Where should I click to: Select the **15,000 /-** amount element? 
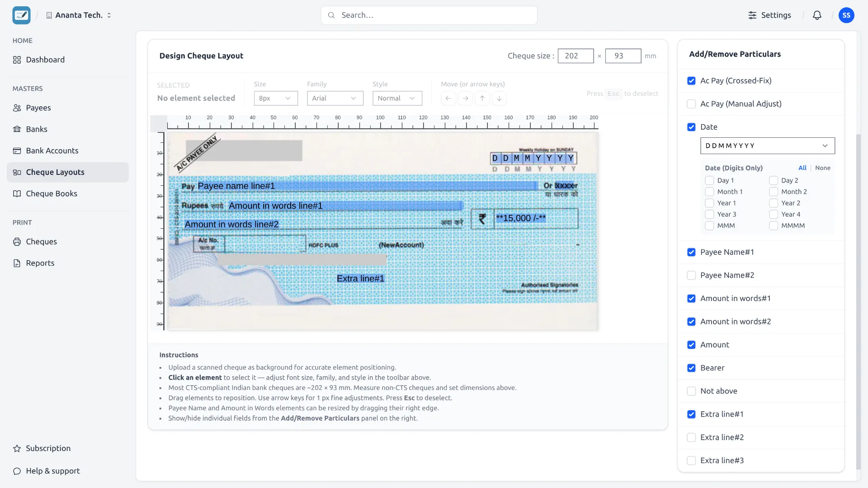point(521,218)
